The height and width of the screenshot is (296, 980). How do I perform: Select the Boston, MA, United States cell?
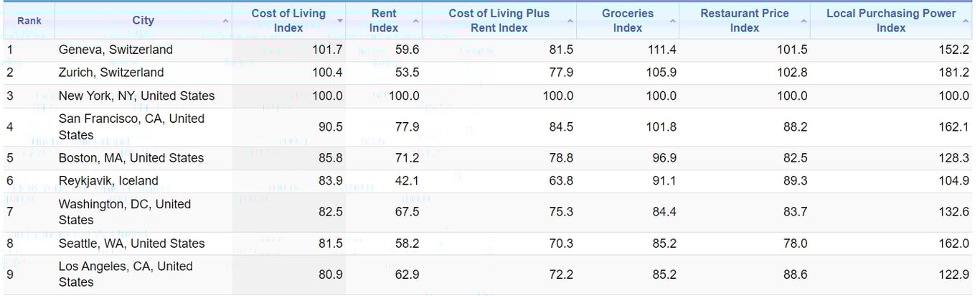[131, 158]
